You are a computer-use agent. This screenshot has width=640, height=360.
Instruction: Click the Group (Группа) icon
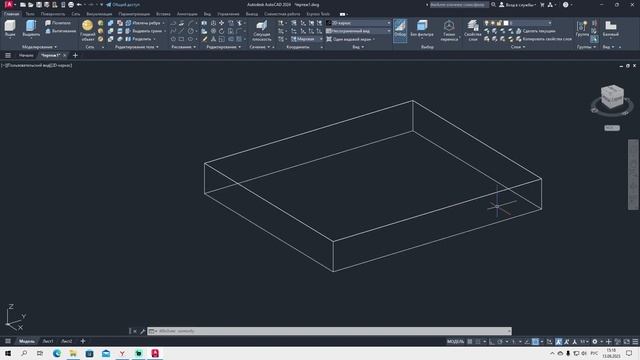[x=582, y=26]
